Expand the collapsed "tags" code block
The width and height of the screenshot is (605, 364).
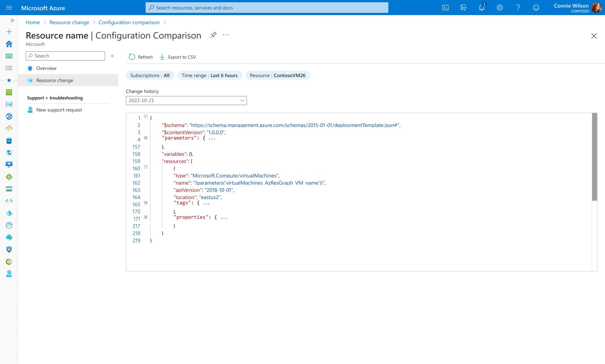pos(146,203)
